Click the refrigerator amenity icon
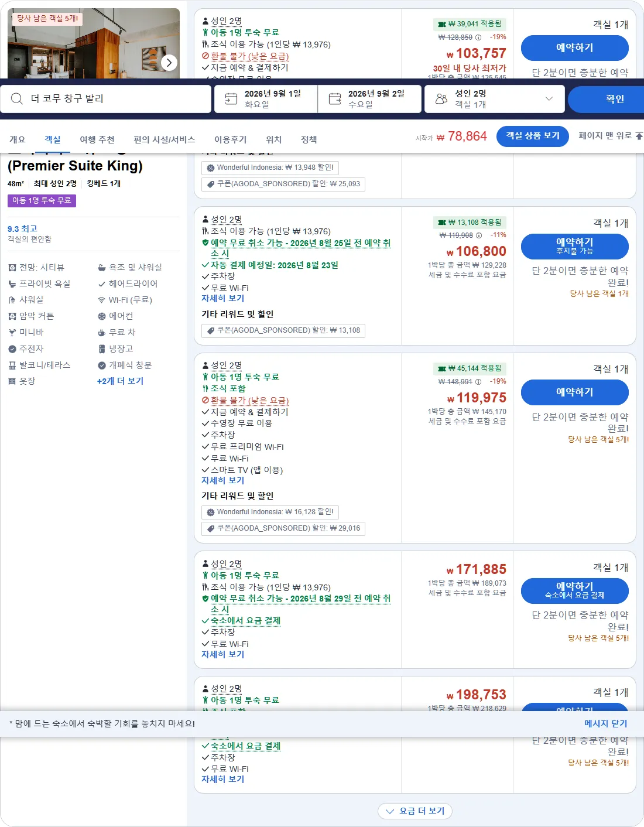Screen dimensions: 644x827 coord(102,349)
